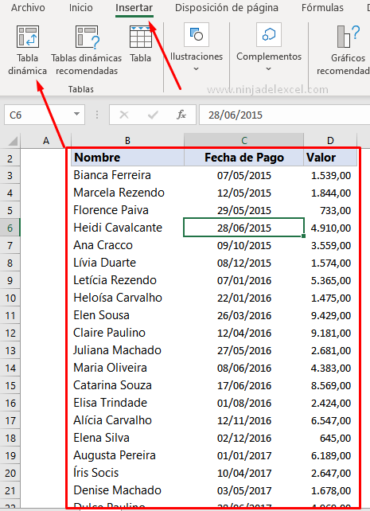Select row 6 header
This screenshot has width=370, height=511.
coord(10,228)
